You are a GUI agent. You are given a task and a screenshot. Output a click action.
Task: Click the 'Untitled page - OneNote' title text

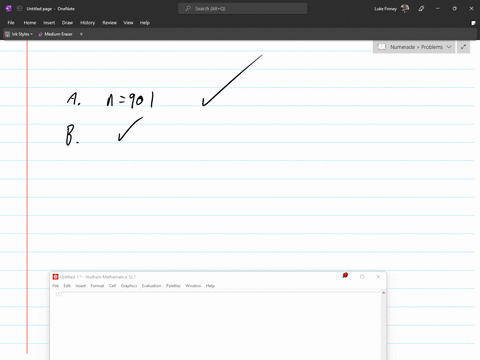51,9
